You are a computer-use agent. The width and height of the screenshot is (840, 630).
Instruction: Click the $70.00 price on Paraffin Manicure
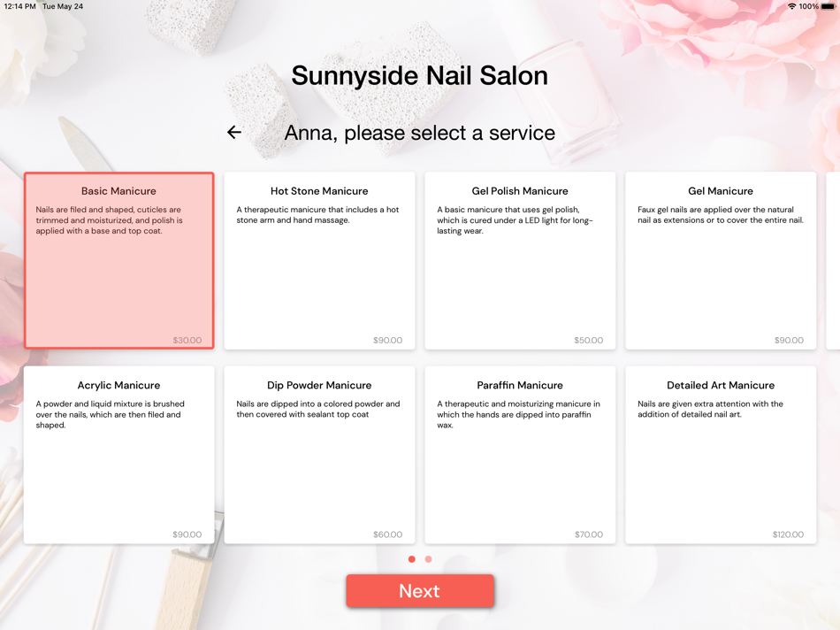click(x=588, y=534)
